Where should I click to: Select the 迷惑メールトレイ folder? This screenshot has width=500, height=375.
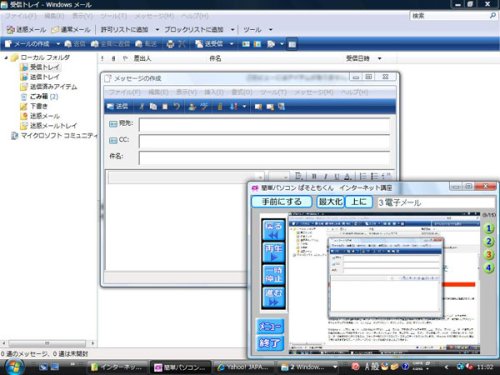coord(49,126)
